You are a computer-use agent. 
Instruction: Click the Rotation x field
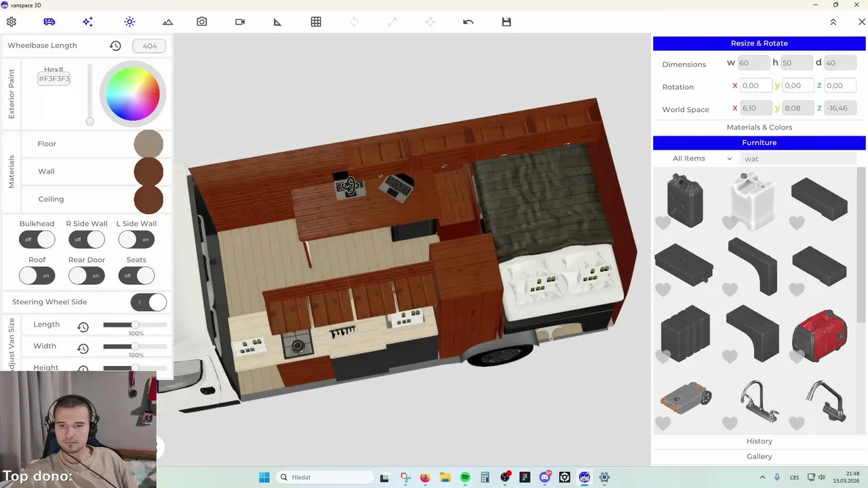(755, 85)
